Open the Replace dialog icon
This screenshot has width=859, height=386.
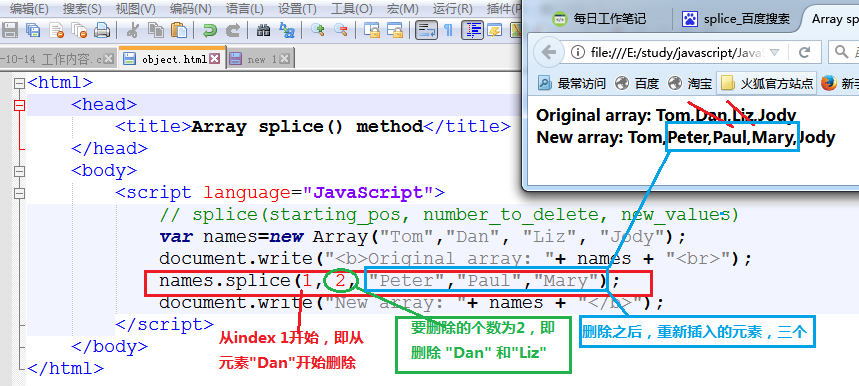click(287, 30)
